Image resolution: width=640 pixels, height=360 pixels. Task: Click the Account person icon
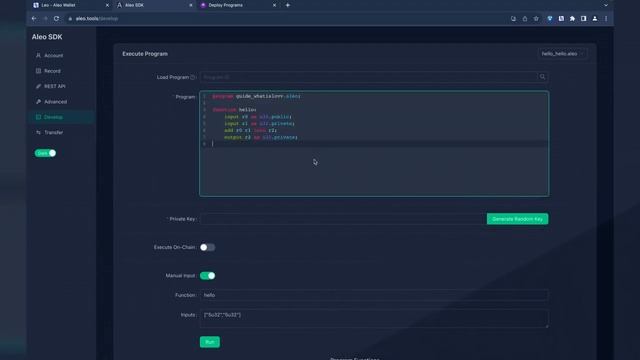tap(38, 55)
